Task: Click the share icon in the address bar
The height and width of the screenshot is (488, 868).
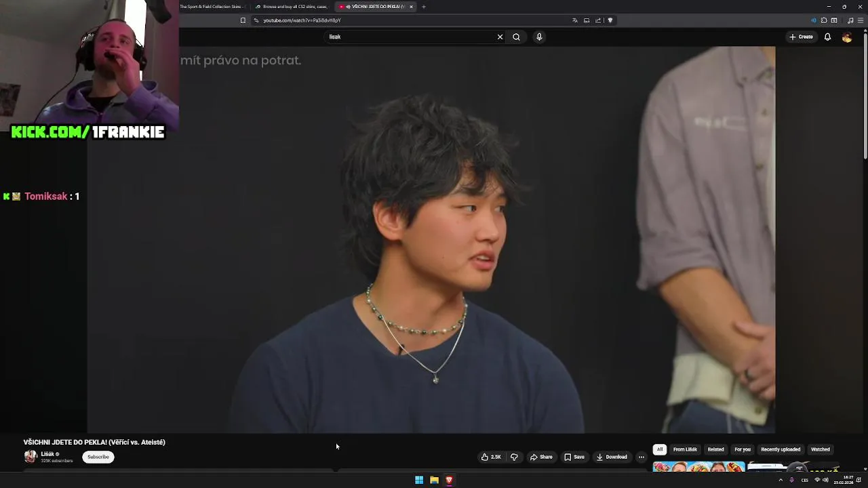Action: (x=598, y=20)
